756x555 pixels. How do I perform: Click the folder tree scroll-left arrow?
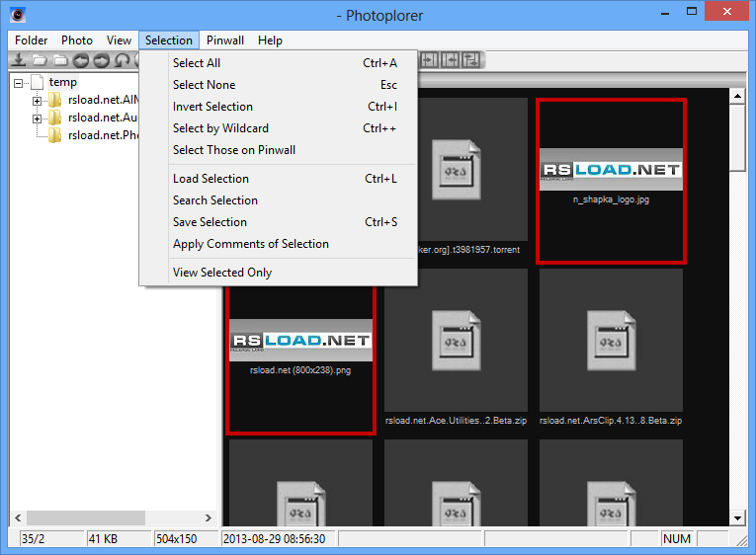pyautogui.click(x=18, y=517)
